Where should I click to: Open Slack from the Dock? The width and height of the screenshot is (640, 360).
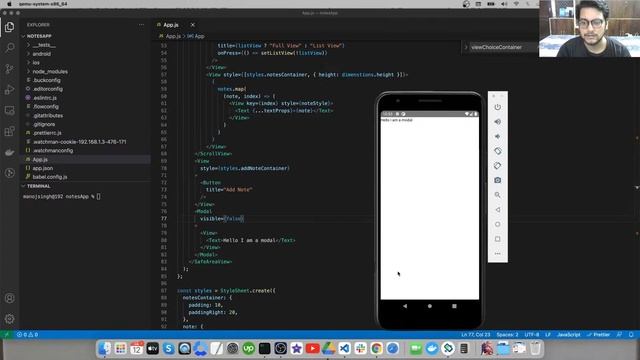coord(360,349)
